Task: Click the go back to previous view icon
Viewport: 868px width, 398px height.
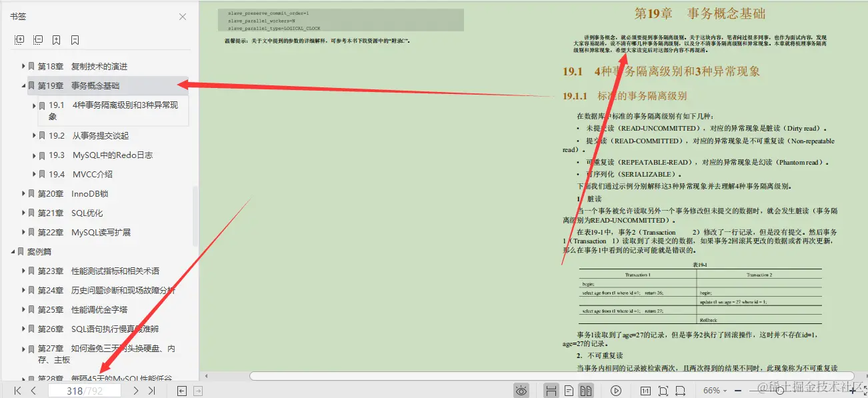Action: (x=181, y=391)
